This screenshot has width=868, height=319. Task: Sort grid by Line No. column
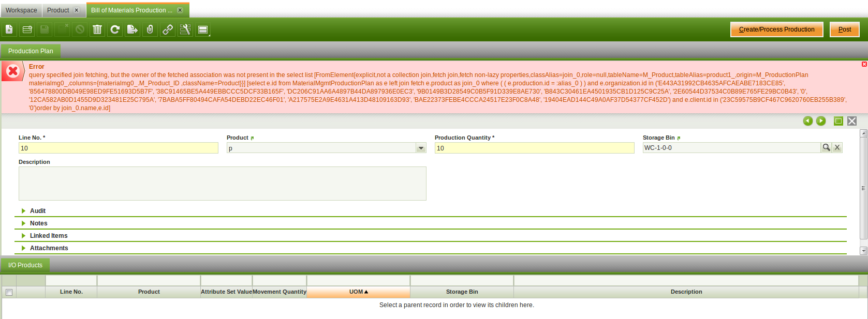pyautogui.click(x=71, y=292)
